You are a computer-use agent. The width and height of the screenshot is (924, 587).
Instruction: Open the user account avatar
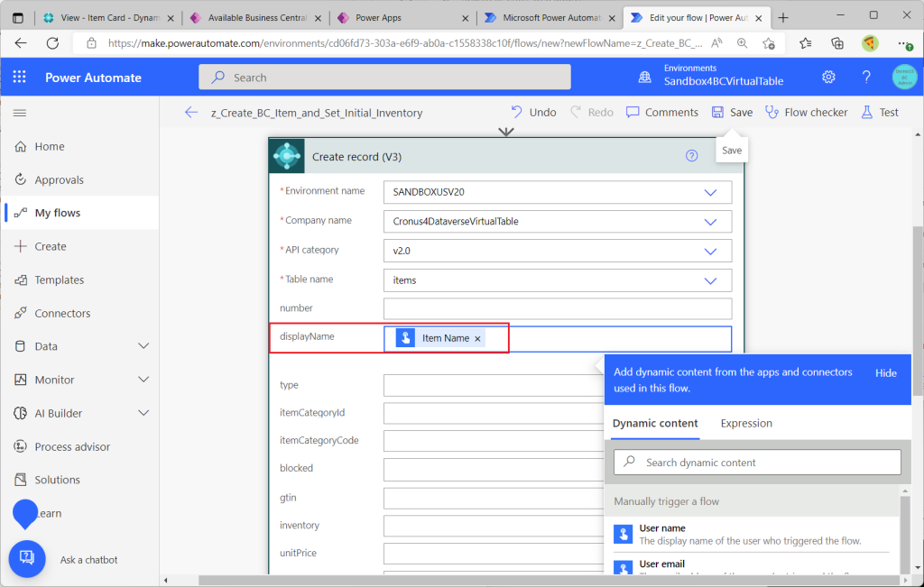904,78
